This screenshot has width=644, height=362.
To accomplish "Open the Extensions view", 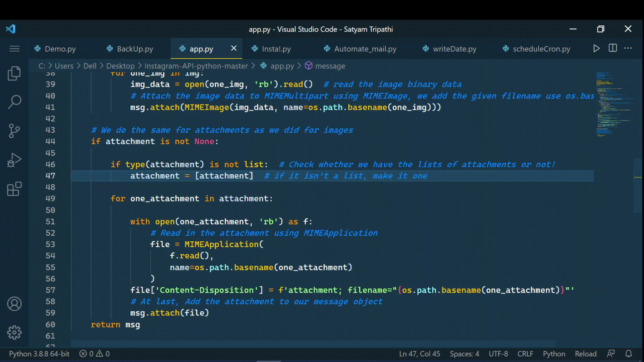I will point(14,189).
